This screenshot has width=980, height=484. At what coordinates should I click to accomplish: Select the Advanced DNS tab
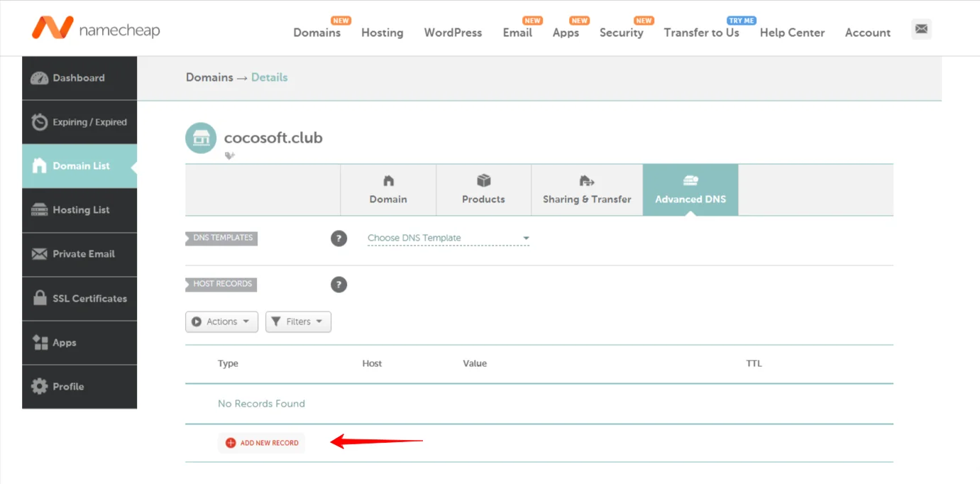[690, 189]
